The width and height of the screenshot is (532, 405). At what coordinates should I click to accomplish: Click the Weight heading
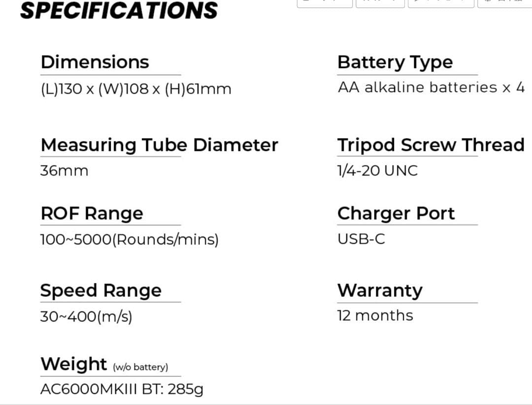tap(73, 364)
